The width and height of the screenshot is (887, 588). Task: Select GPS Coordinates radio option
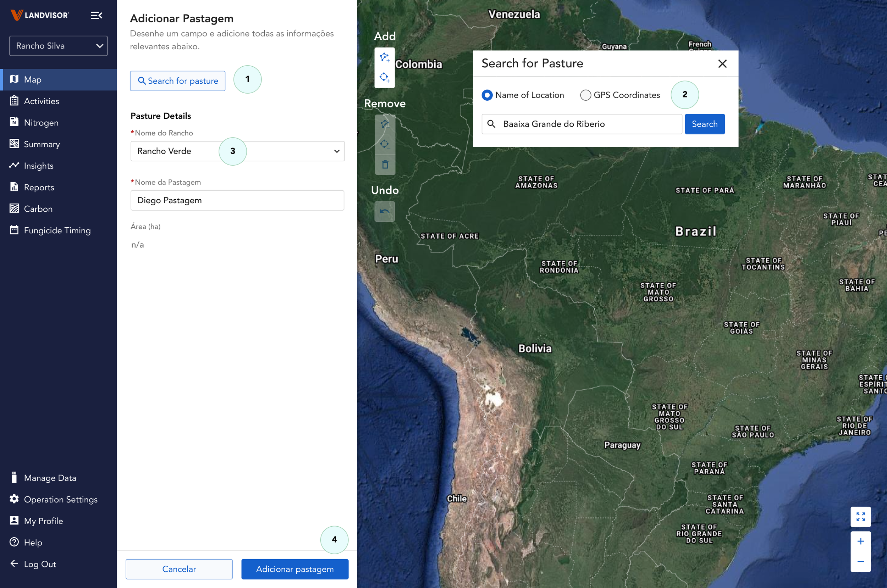point(585,95)
